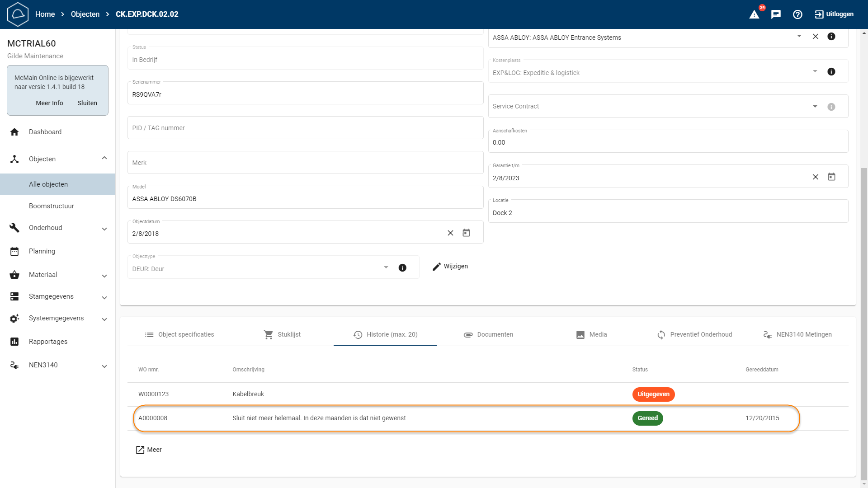Collapse the Objecten sidebar section
868x488 pixels.
point(104,158)
